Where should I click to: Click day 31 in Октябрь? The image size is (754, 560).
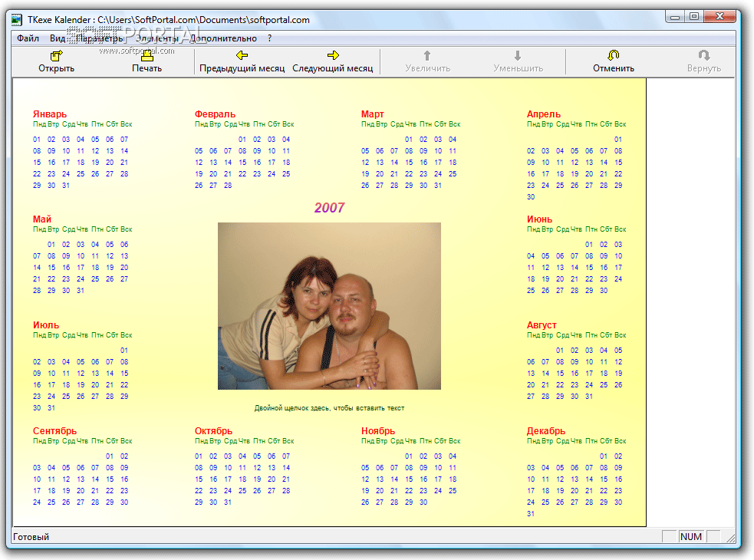pyautogui.click(x=228, y=502)
